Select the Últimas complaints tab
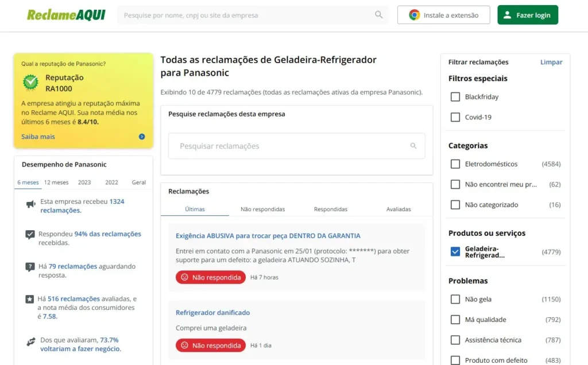This screenshot has height=365, width=588. coord(195,209)
